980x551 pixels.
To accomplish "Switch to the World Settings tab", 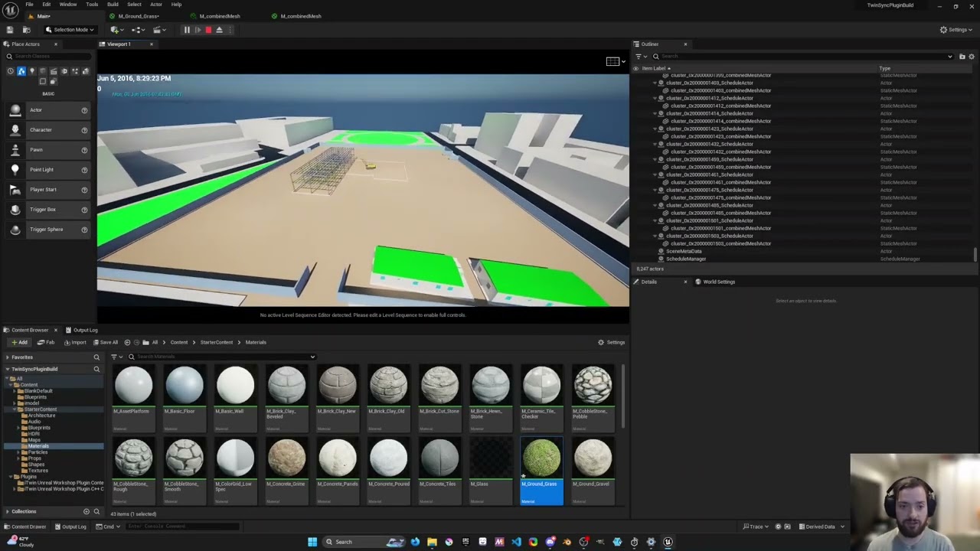I will pyautogui.click(x=715, y=282).
